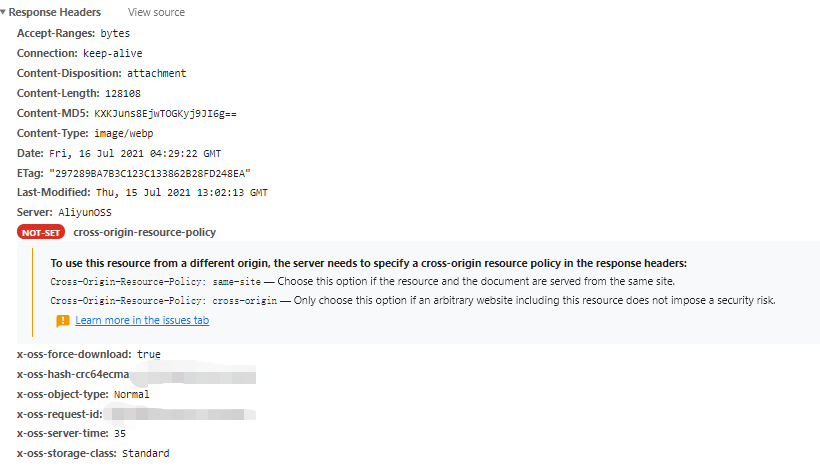Select the Content-Type image/webp value
Screen dimensions: 820x467
(x=124, y=133)
